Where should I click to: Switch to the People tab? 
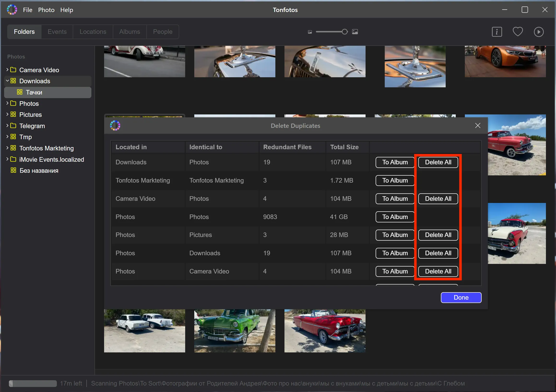click(x=162, y=31)
